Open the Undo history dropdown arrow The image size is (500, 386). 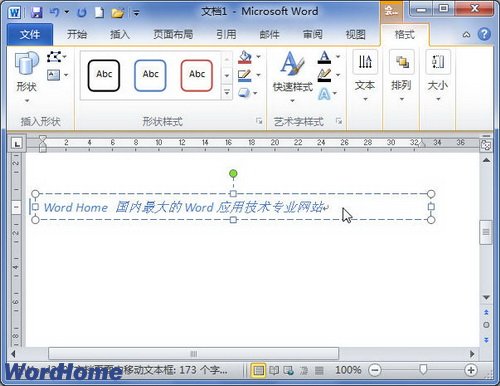(66, 12)
